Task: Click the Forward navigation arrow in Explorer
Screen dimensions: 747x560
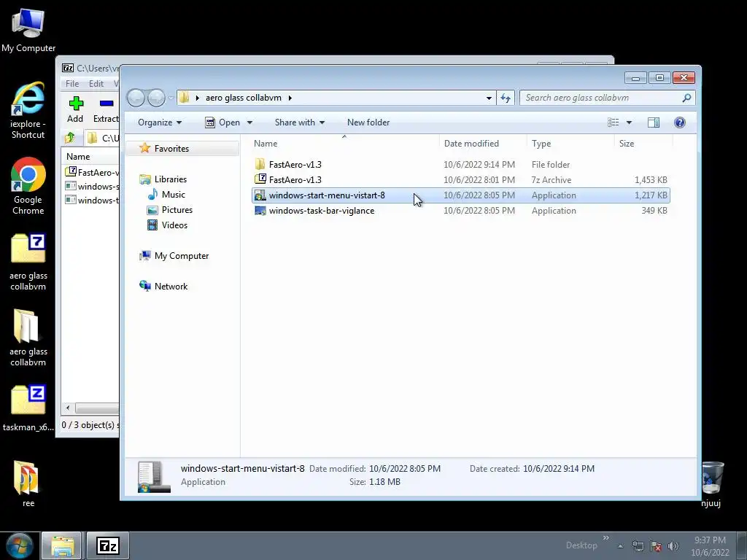Action: tap(156, 98)
